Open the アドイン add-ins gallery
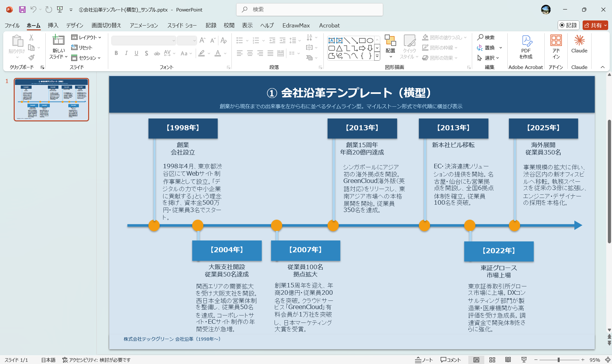The height and width of the screenshot is (364, 612). pos(556,47)
